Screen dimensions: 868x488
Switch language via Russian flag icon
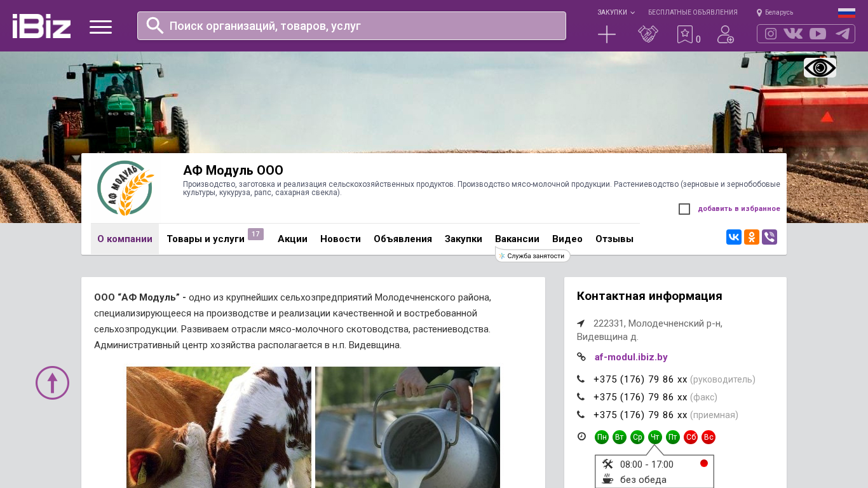[x=846, y=13]
